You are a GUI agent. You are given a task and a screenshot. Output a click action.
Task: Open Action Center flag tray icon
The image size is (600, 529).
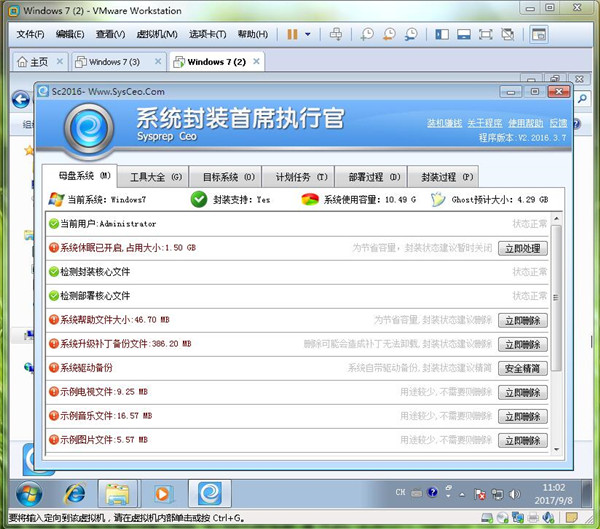480,494
